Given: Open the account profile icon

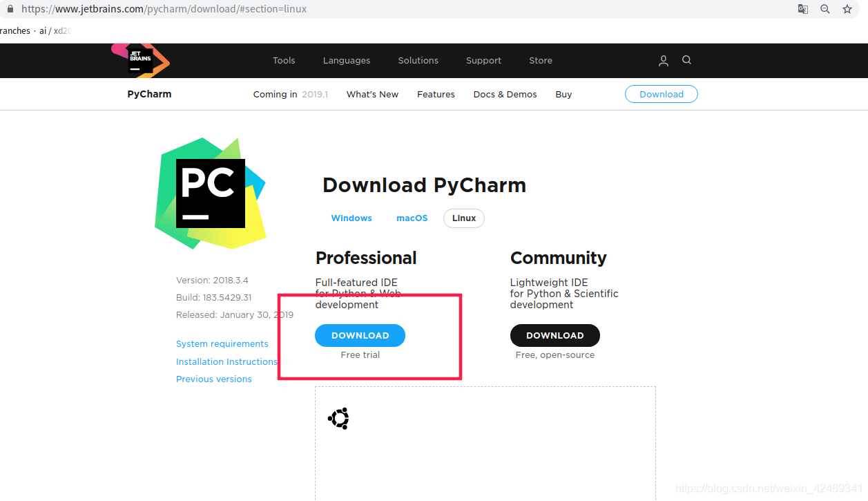Looking at the screenshot, I should (x=663, y=61).
